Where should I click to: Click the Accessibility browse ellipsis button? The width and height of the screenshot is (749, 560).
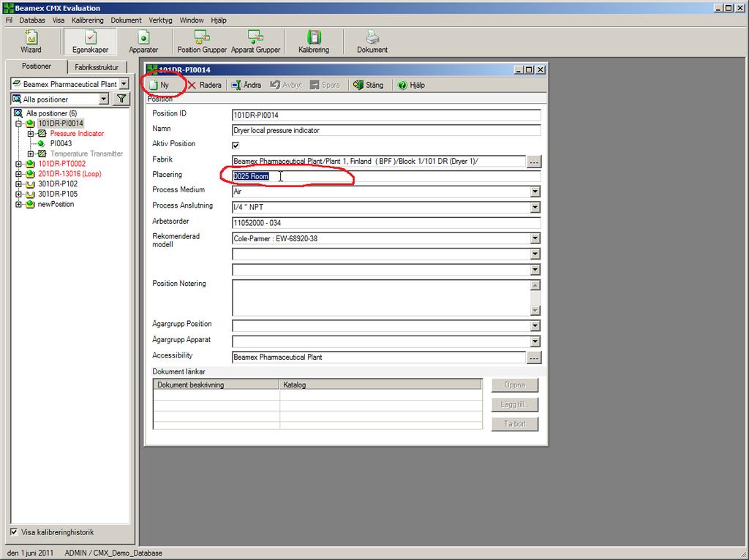click(533, 357)
